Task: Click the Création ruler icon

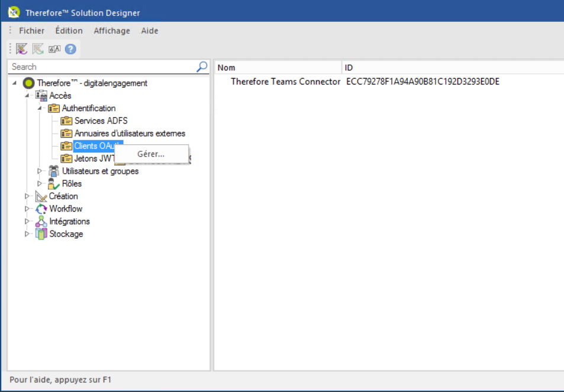Action: point(41,196)
